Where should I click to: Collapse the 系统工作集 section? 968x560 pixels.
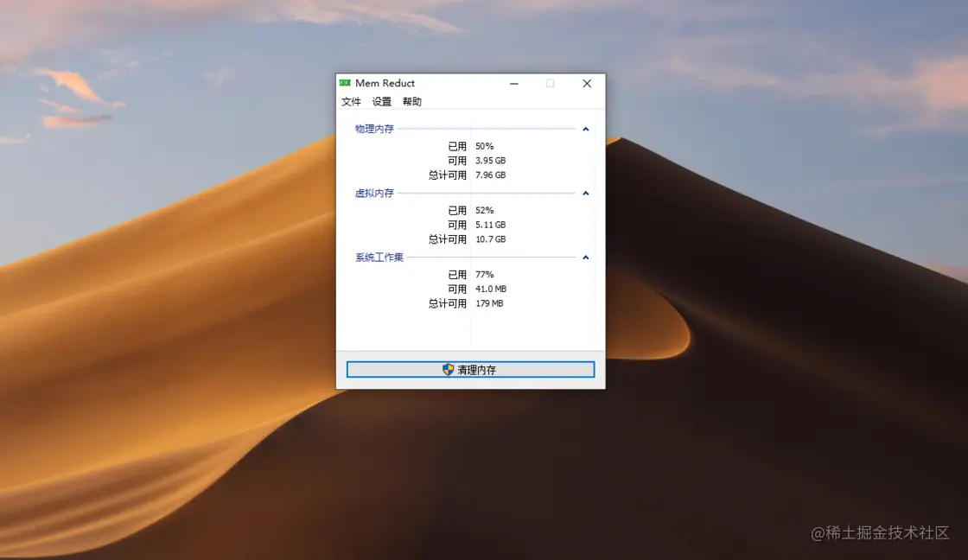point(585,257)
